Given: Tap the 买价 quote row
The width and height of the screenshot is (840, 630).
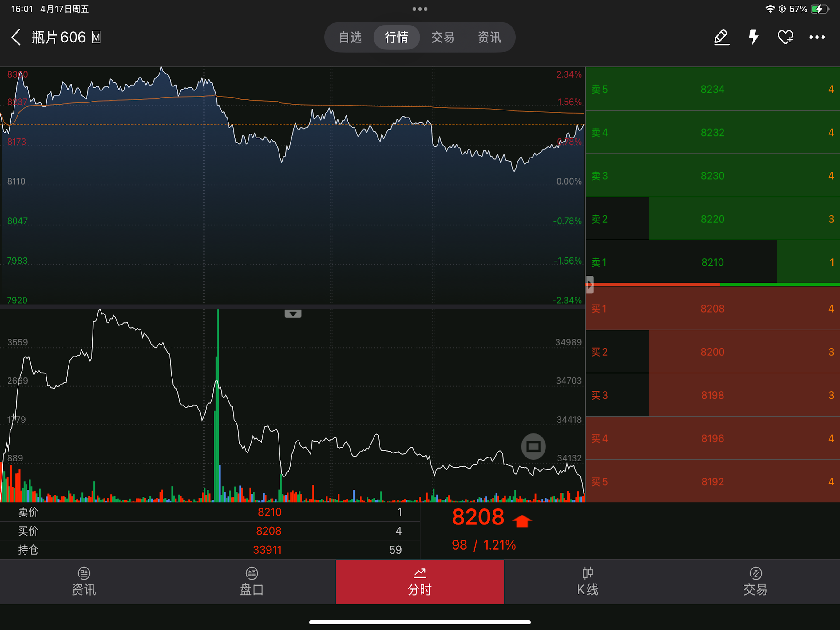Looking at the screenshot, I should pos(210,531).
